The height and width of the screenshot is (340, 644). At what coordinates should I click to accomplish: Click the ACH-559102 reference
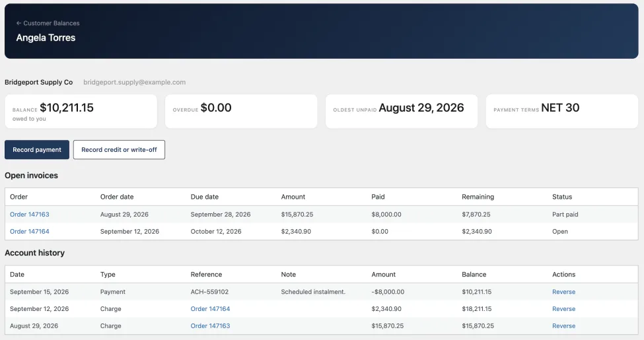209,292
